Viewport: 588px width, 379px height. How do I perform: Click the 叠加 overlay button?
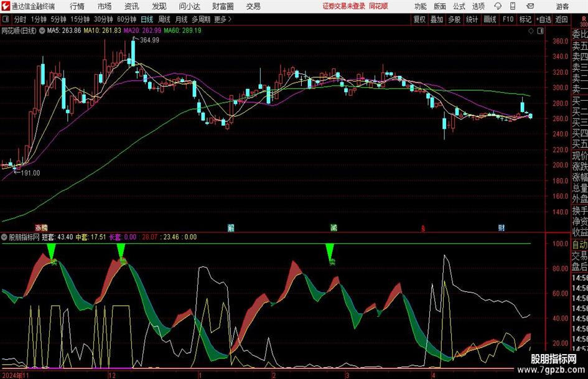click(437, 19)
